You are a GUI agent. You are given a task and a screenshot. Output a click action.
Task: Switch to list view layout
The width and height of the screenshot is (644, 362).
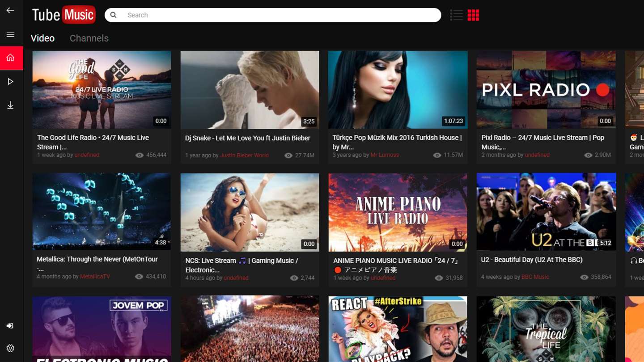(x=456, y=15)
